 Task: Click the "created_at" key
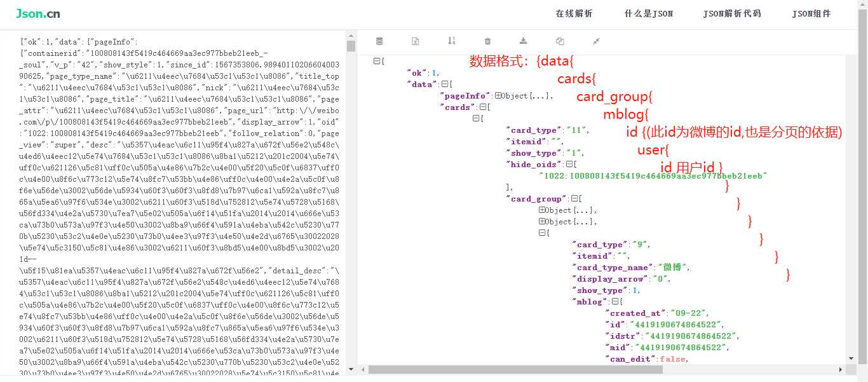(635, 313)
